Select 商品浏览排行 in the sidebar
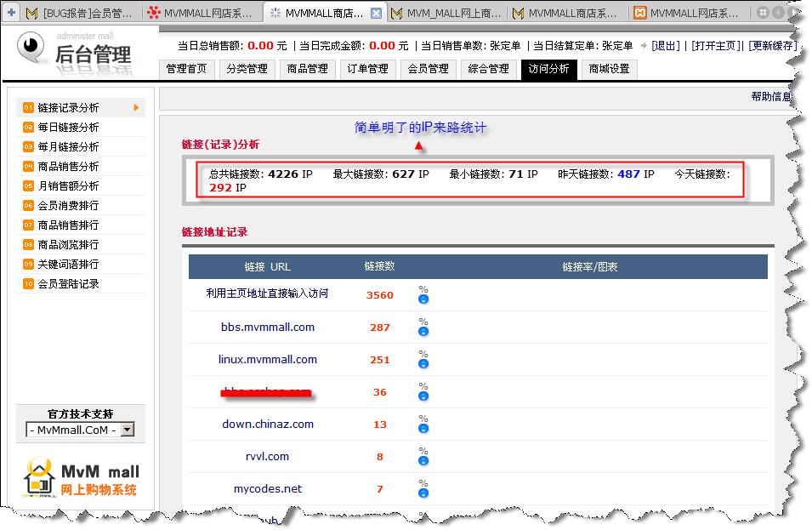812x530 pixels. (81, 244)
